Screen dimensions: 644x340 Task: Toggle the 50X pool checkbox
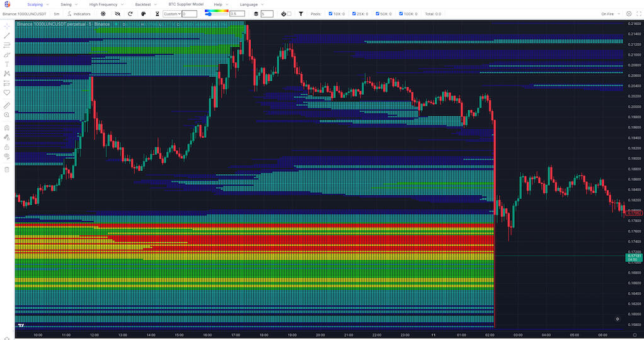tap(377, 14)
